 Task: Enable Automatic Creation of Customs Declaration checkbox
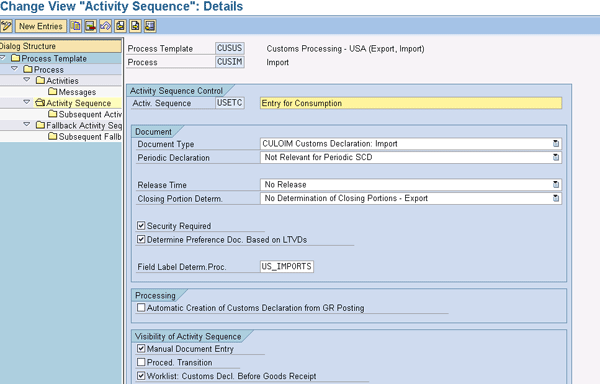[141, 308]
